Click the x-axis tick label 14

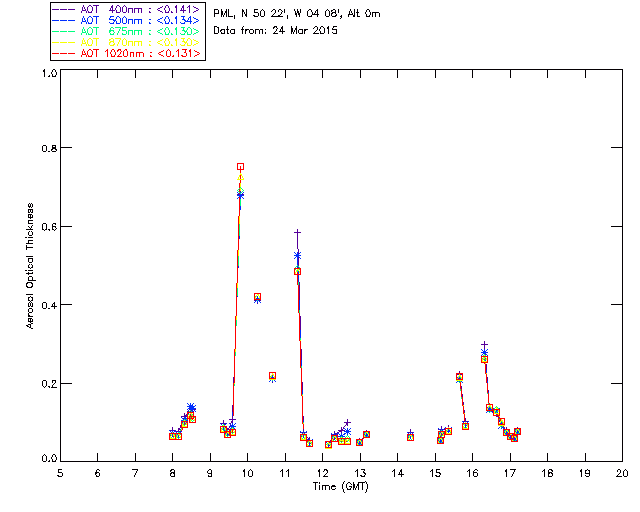tap(398, 474)
